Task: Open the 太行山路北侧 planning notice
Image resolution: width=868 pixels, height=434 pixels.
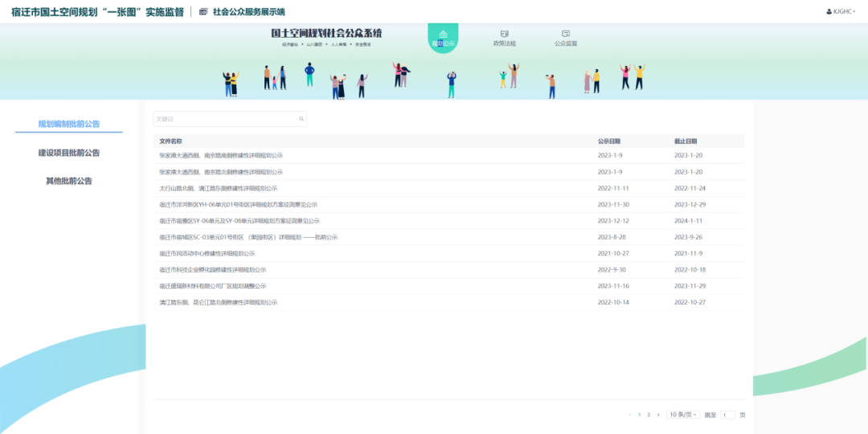Action: (x=219, y=188)
